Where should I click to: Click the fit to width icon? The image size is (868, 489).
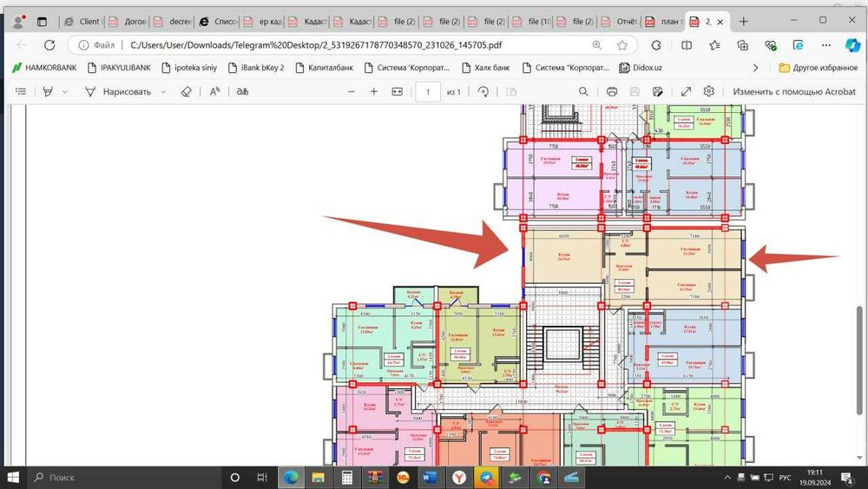398,91
